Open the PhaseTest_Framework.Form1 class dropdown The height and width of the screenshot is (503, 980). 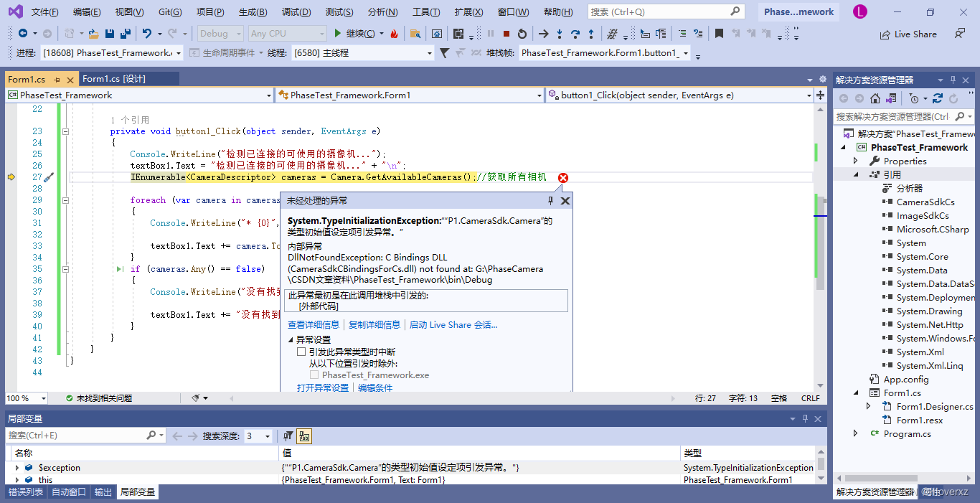[410, 95]
